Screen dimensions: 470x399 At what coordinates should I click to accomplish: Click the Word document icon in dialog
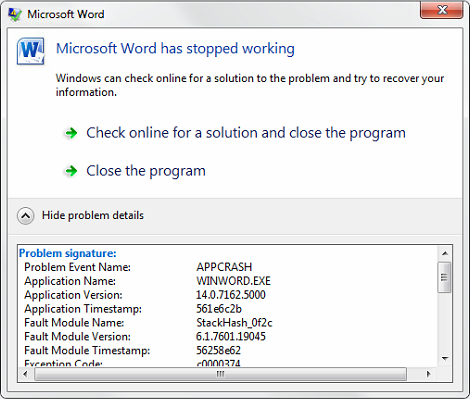31,51
